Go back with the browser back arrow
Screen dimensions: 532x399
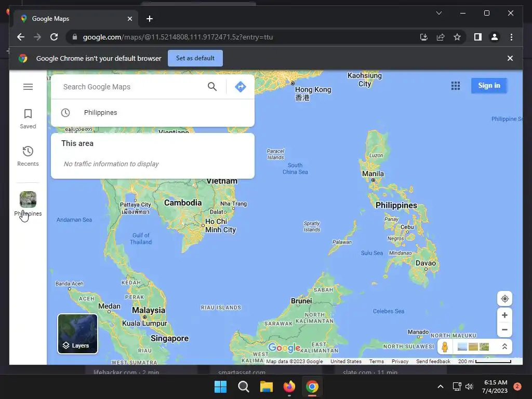(21, 37)
